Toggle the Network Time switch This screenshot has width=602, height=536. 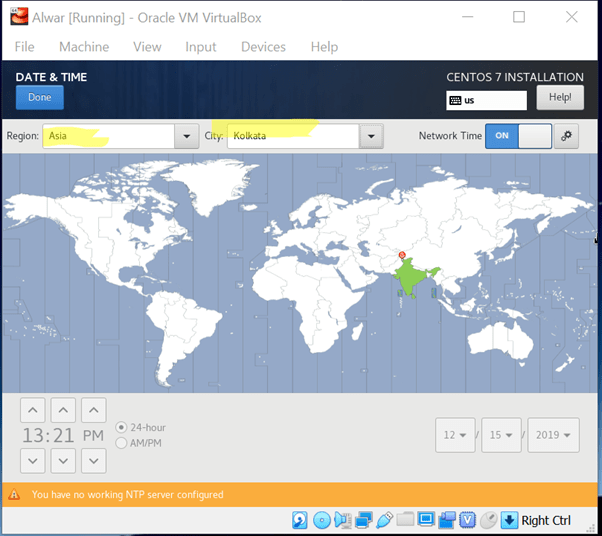click(x=518, y=137)
